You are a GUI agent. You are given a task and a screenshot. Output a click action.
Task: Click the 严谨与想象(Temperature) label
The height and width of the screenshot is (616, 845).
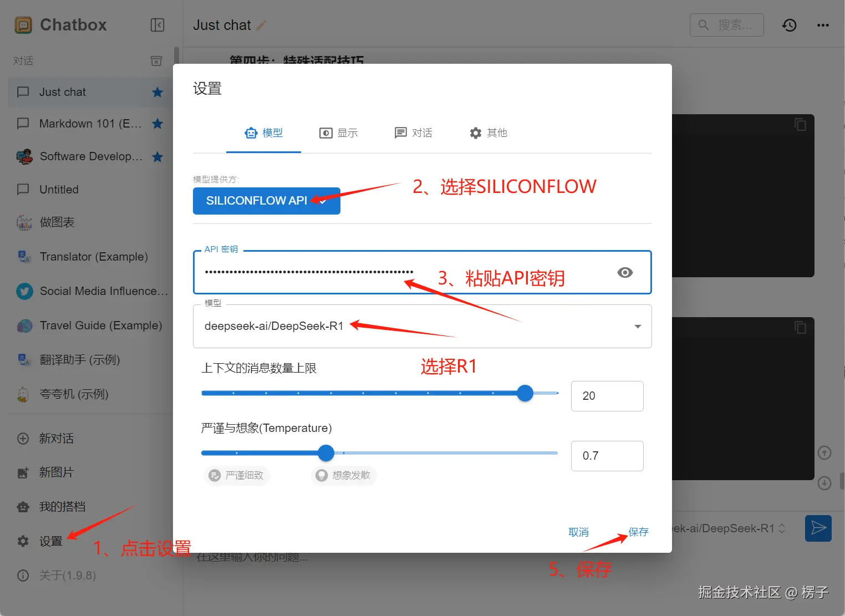267,428
